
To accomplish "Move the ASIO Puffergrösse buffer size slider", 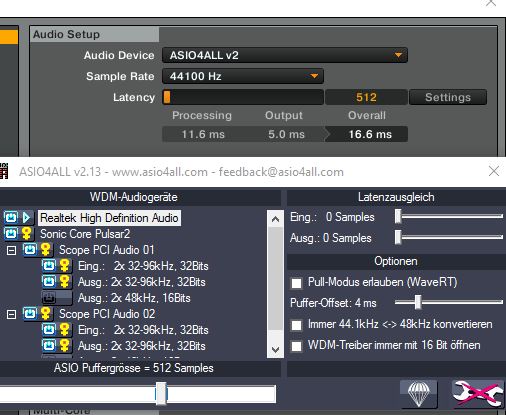I will pyautogui.click(x=161, y=394).
